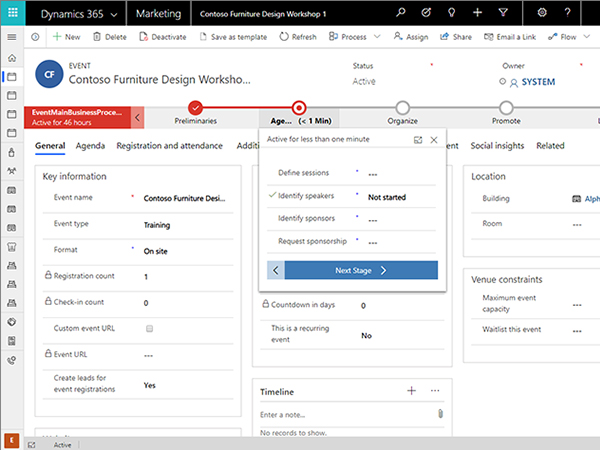Screen dimensions: 600x450
Task: Click the Delete command
Action: tap(110, 37)
